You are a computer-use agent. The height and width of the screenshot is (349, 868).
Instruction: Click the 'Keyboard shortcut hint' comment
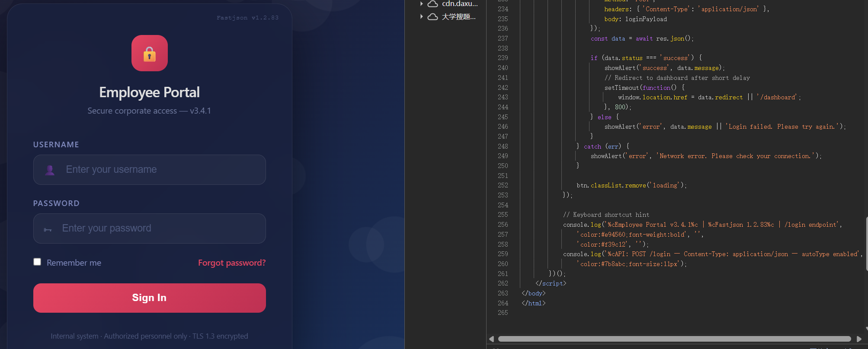click(606, 215)
